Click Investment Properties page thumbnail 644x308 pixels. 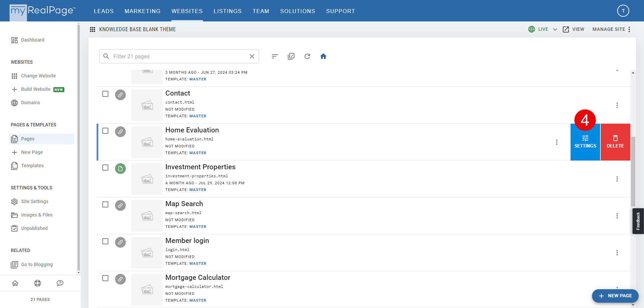pos(147,179)
